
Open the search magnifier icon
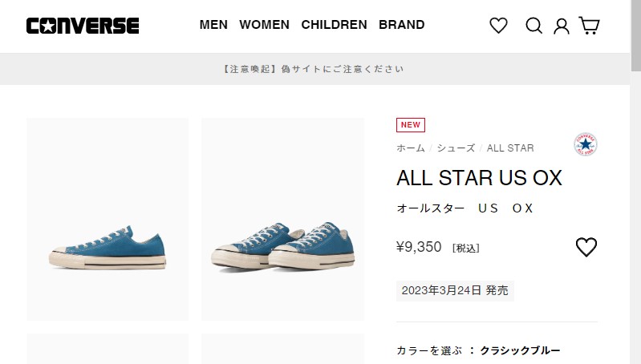533,26
